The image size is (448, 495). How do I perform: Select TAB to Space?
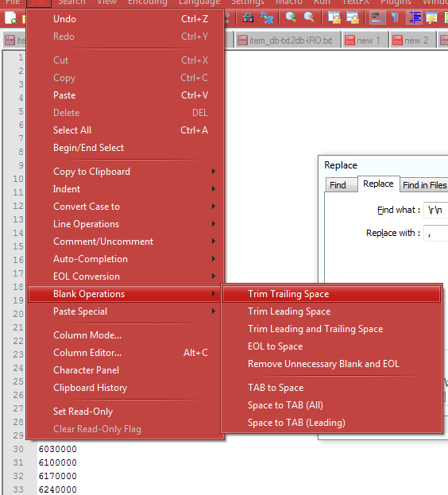[x=331, y=388]
